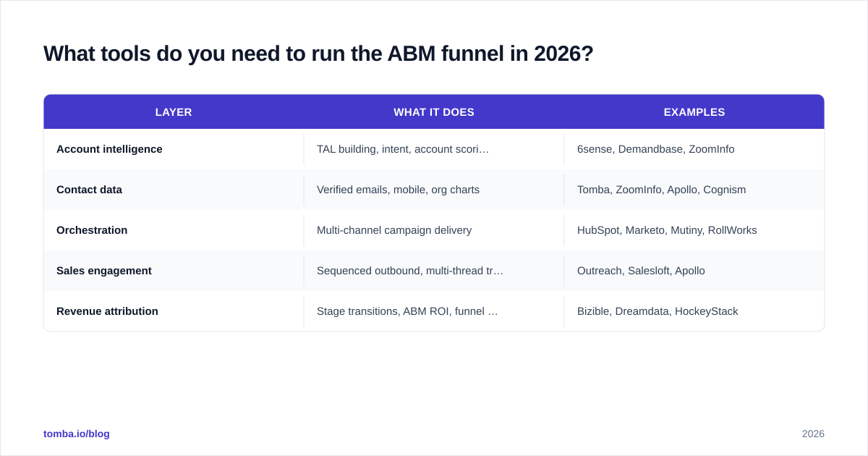Select the EXAMPLES column header
868x456 pixels.
(694, 112)
